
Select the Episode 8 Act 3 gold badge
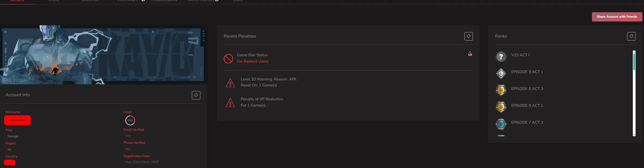pos(501,90)
